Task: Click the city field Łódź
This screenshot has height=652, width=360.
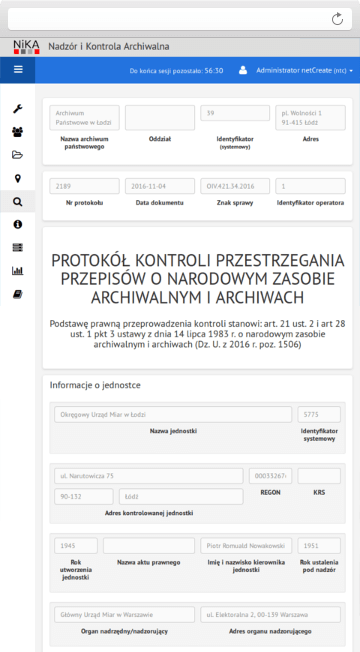Action: click(x=181, y=496)
